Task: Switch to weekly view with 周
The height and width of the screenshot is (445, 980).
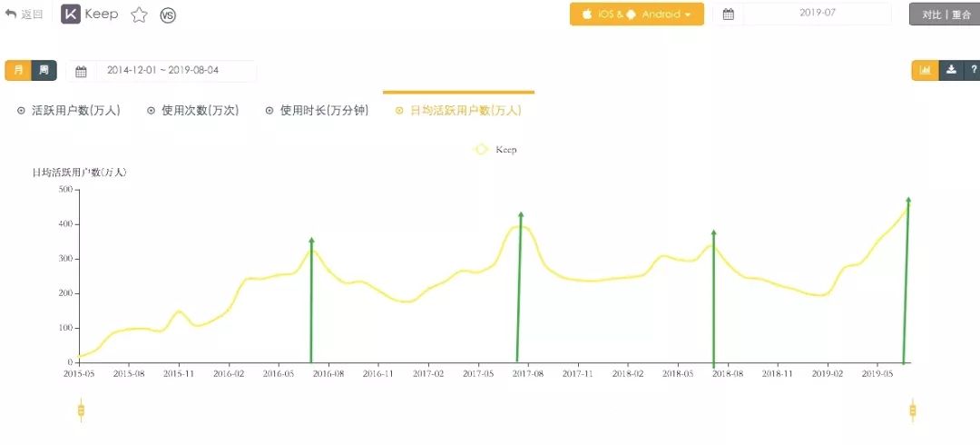Action: pyautogui.click(x=44, y=70)
